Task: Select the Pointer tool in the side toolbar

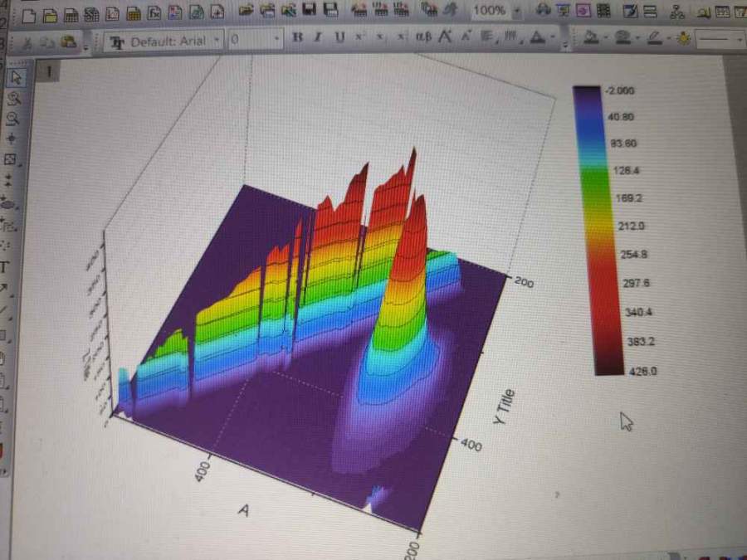Action: click(16, 77)
